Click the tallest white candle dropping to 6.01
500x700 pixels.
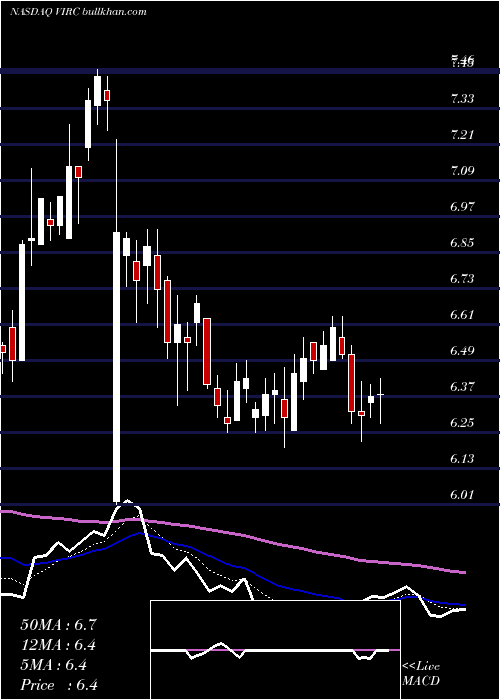(x=117, y=367)
